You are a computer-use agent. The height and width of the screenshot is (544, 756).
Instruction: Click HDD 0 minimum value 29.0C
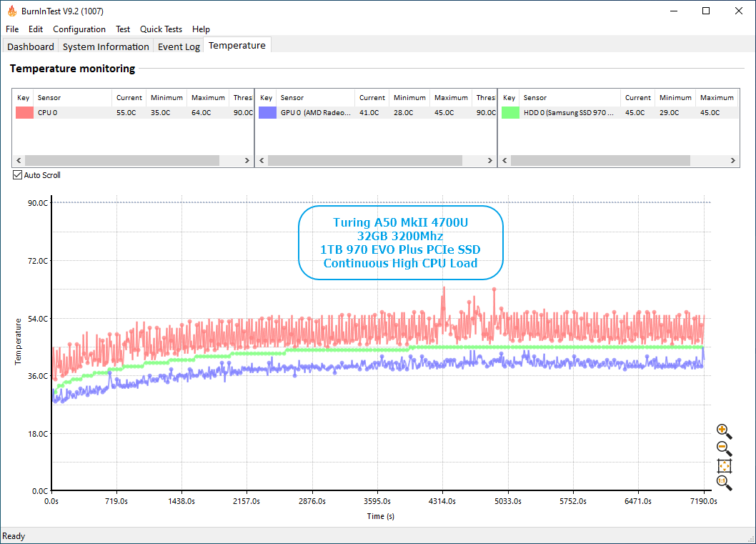670,112
